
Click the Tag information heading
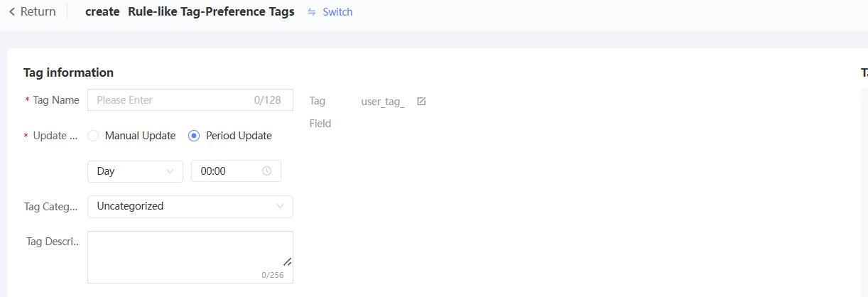click(68, 72)
